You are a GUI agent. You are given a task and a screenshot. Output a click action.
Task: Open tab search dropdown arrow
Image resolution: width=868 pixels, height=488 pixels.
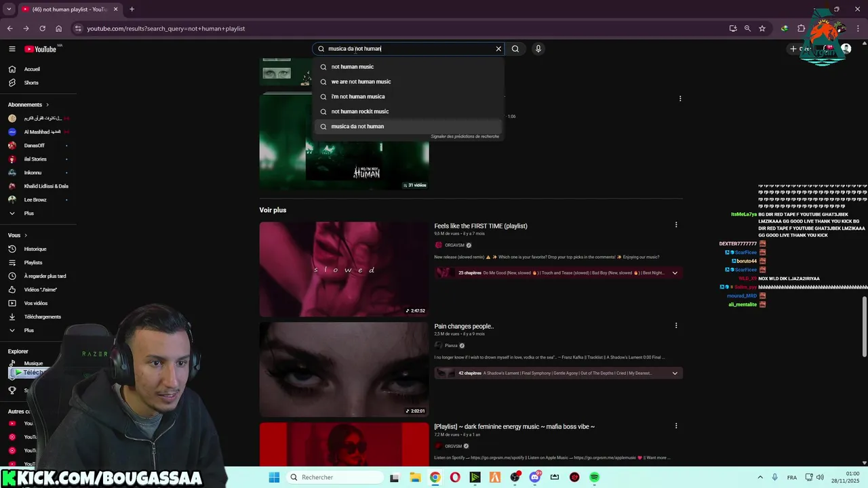click(x=9, y=9)
